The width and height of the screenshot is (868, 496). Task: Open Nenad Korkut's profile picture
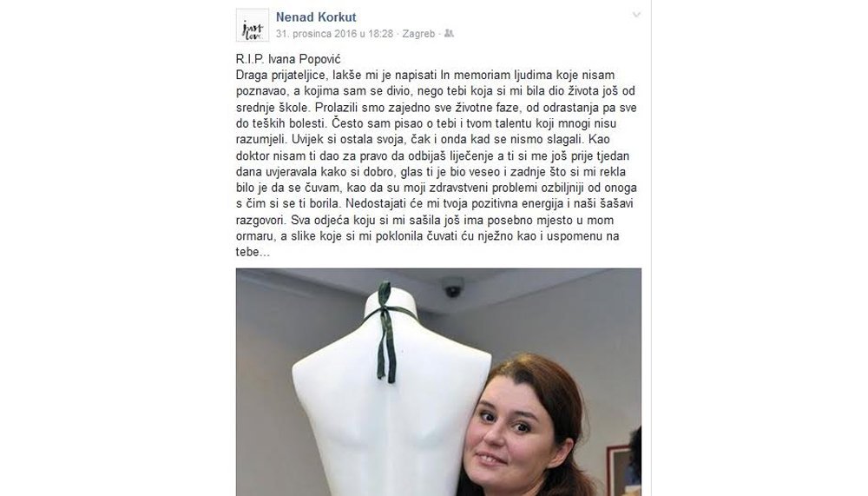point(253,25)
